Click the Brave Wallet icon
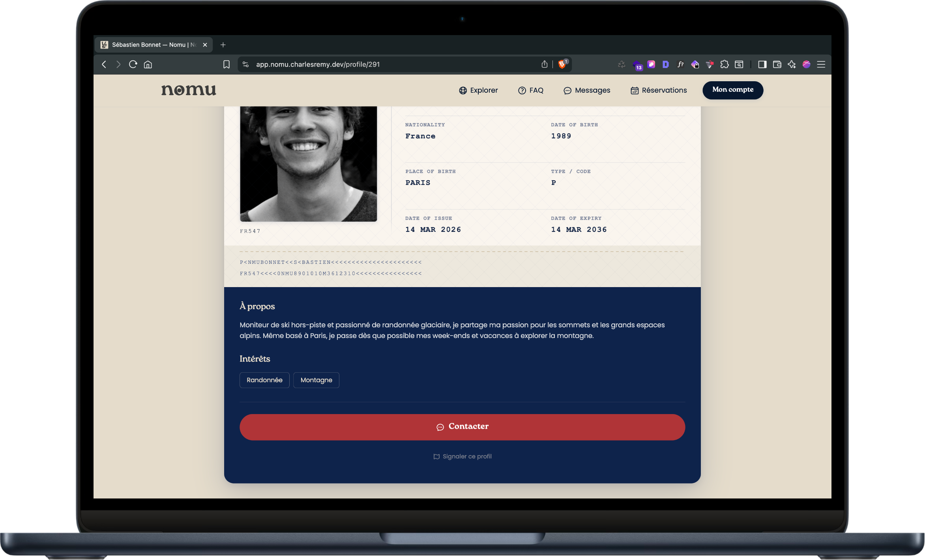The height and width of the screenshot is (560, 925). (x=777, y=64)
